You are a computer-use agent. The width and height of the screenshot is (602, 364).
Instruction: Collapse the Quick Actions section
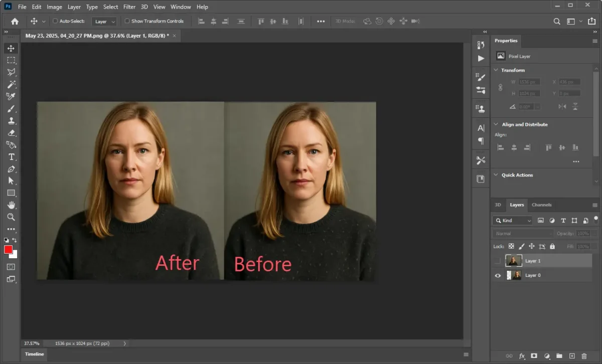[496, 175]
